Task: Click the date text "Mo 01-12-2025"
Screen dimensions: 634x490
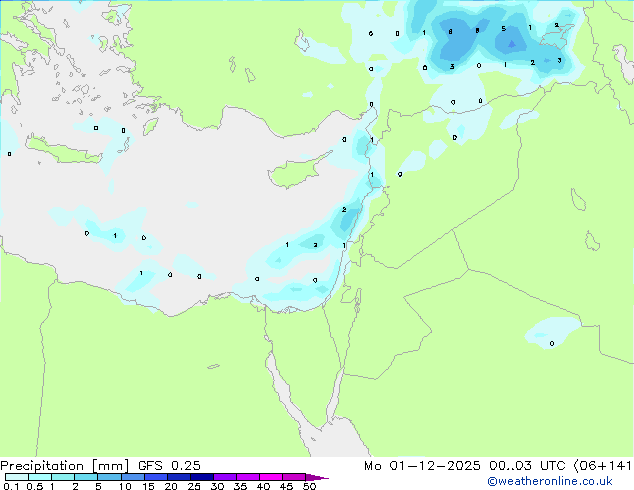Action: [x=422, y=466]
